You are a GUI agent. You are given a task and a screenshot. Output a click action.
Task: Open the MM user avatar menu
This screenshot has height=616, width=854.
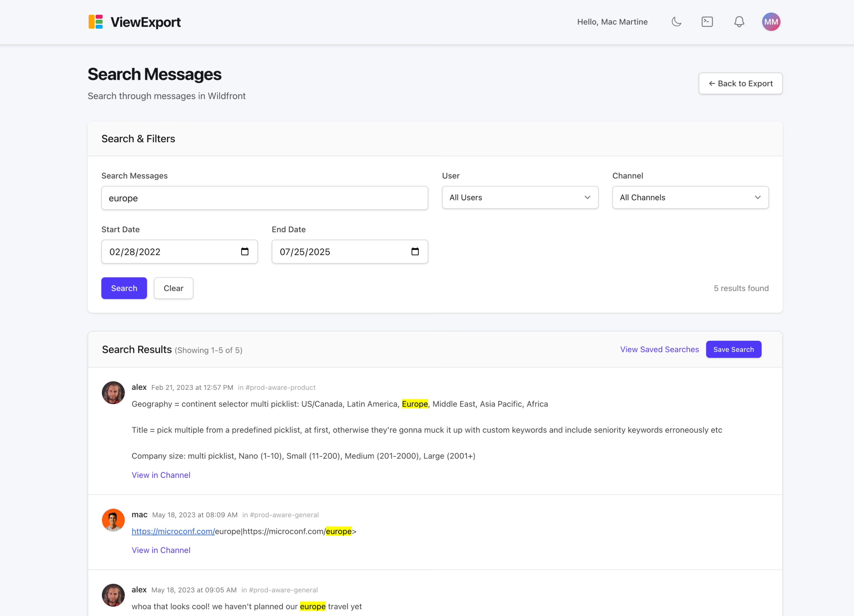point(771,22)
